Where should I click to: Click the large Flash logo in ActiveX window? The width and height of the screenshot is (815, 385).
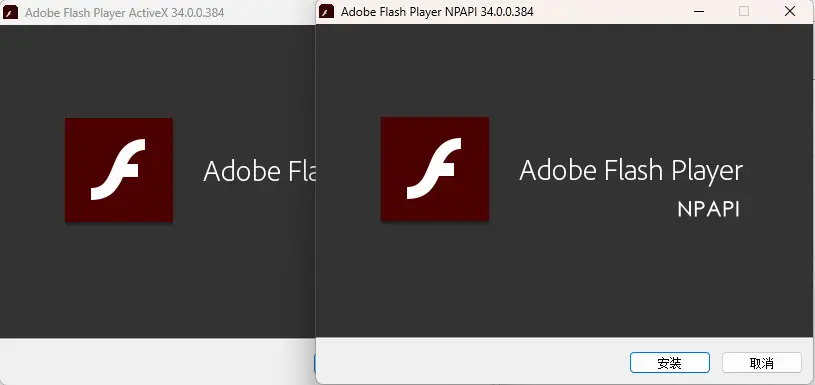(x=119, y=170)
